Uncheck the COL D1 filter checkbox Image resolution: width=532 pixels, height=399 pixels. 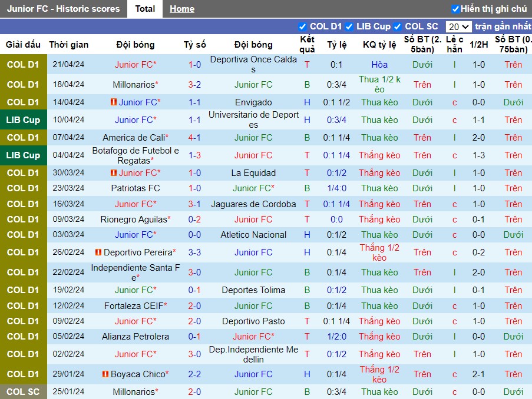click(302, 26)
